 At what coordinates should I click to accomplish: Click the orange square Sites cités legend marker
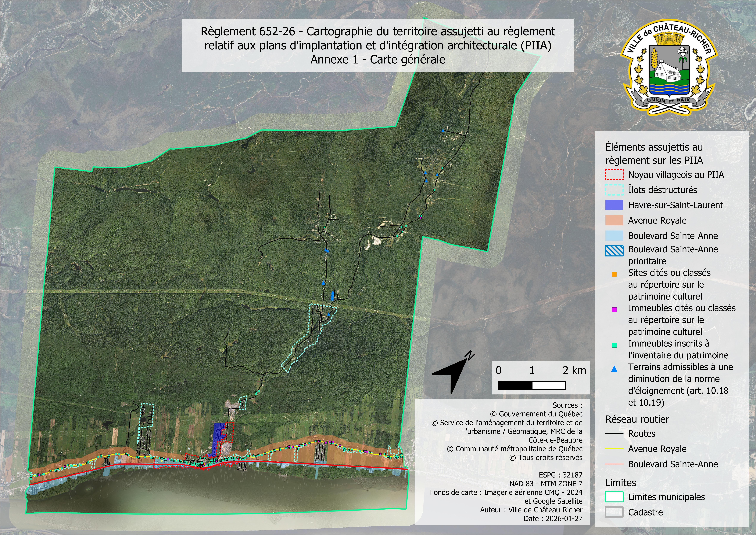[614, 274]
